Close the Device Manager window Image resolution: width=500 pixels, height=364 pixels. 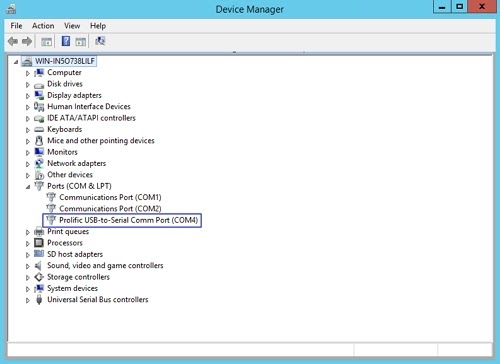point(481,6)
